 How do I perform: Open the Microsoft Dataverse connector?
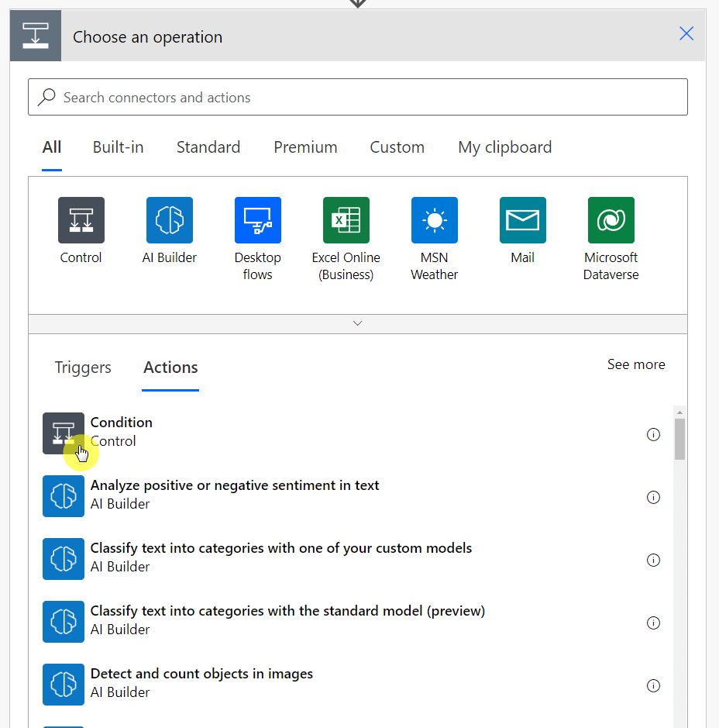pos(611,220)
